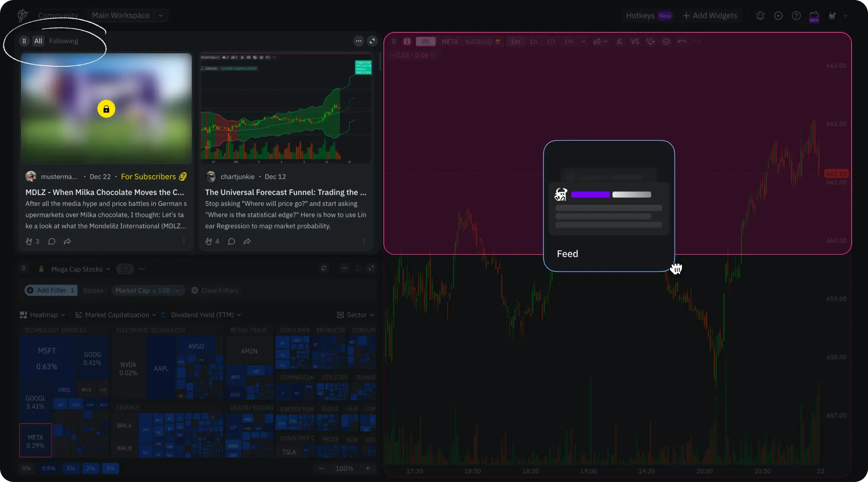Image resolution: width=868 pixels, height=482 pixels.
Task: Open the Sector grouping dropdown
Action: point(356,315)
